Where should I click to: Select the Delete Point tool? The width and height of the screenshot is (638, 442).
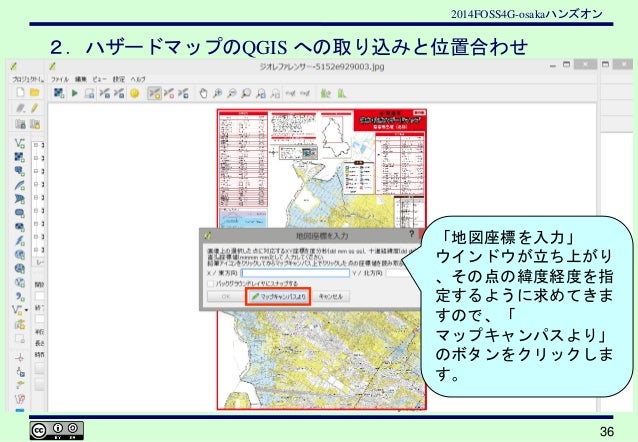(x=169, y=94)
